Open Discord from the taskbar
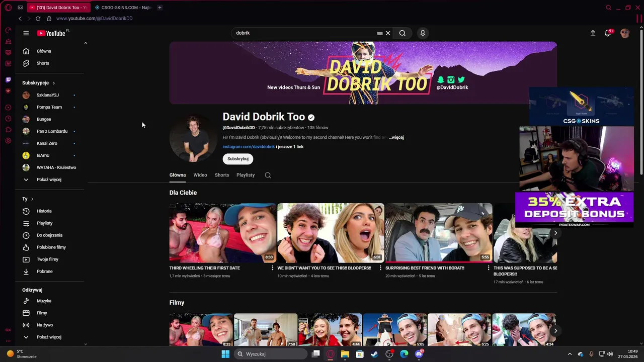 point(419,354)
